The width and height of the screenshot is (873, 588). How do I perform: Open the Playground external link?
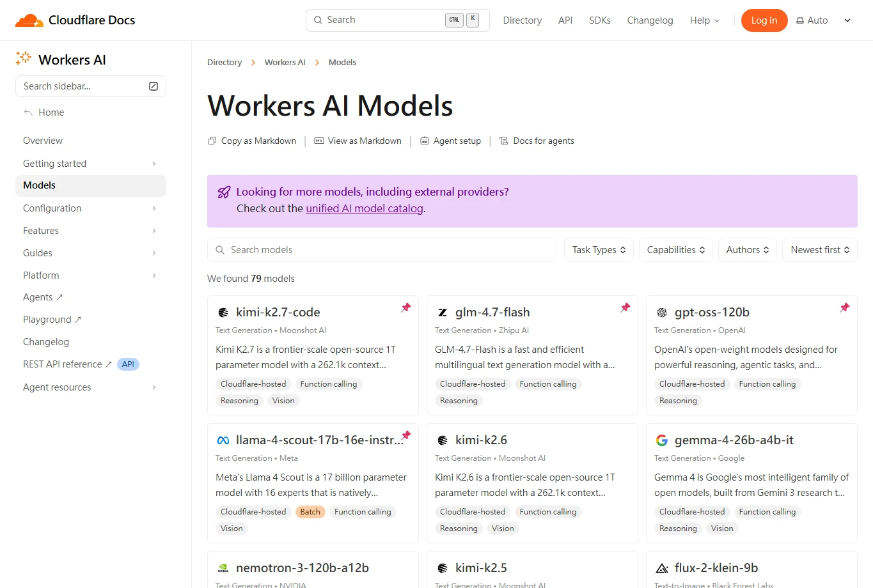tap(52, 320)
